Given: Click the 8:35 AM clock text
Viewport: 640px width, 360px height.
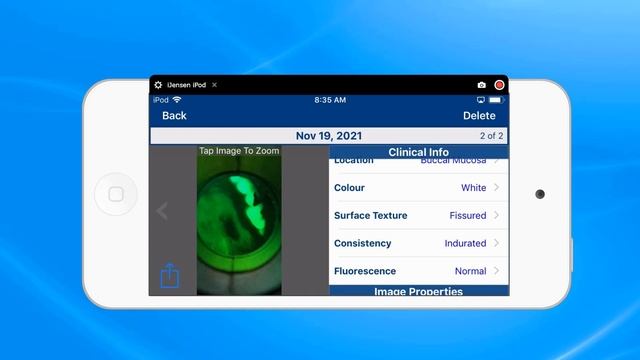Looking at the screenshot, I should click(x=330, y=100).
